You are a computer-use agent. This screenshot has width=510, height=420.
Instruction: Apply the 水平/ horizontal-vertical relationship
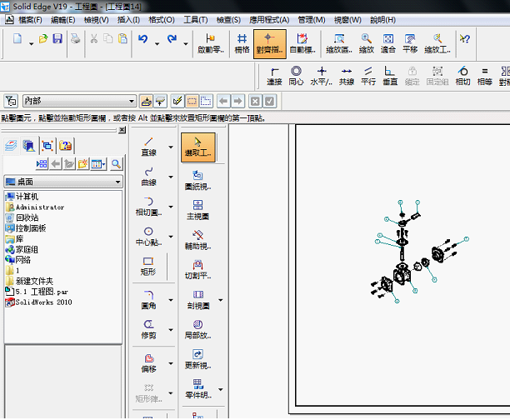(322, 76)
